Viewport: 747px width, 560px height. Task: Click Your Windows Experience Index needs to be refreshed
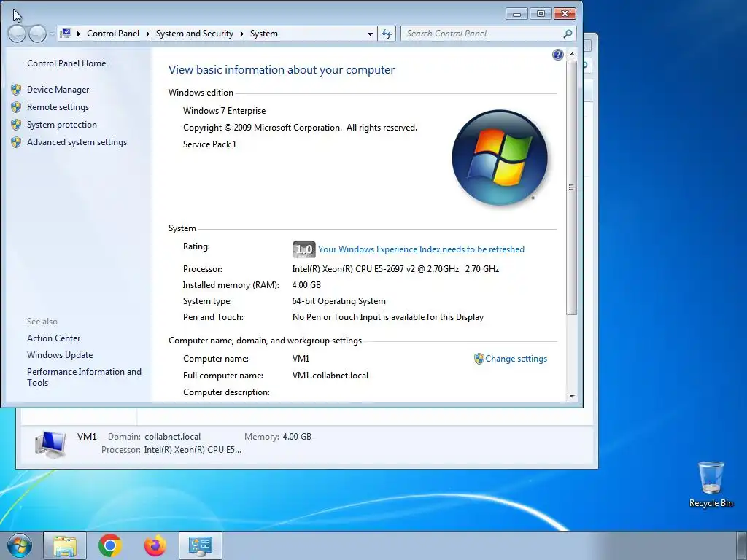(x=421, y=249)
